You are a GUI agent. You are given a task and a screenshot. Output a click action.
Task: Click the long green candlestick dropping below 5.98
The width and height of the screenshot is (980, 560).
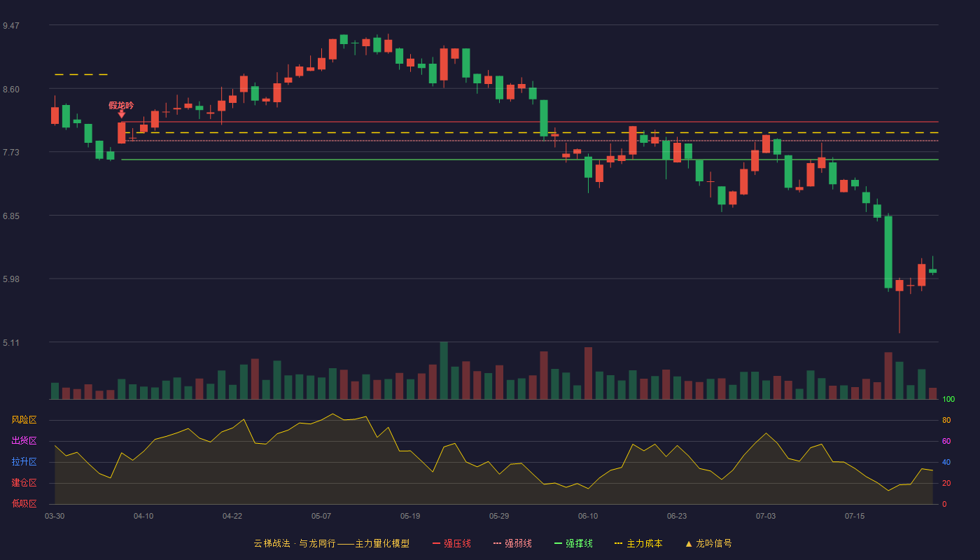[x=888, y=252]
